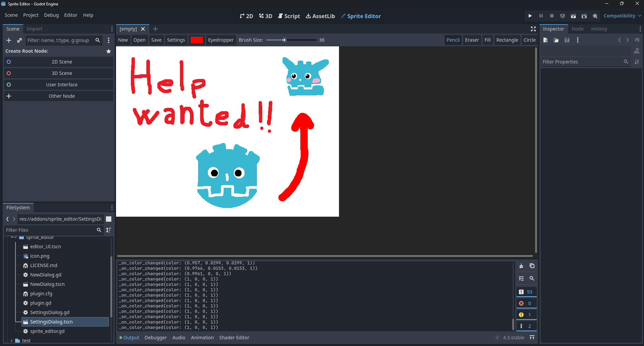The width and height of the screenshot is (644, 346).
Task: Toggle FileSystem split mode icon
Action: (109, 219)
